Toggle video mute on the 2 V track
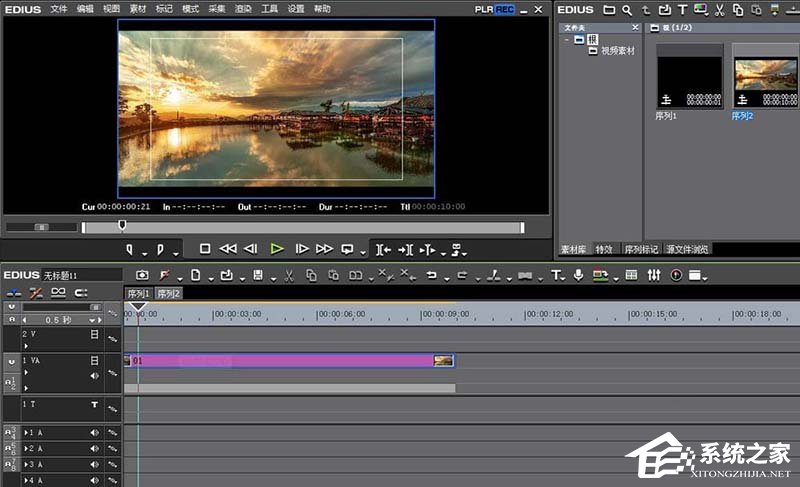800x487 pixels. point(95,334)
